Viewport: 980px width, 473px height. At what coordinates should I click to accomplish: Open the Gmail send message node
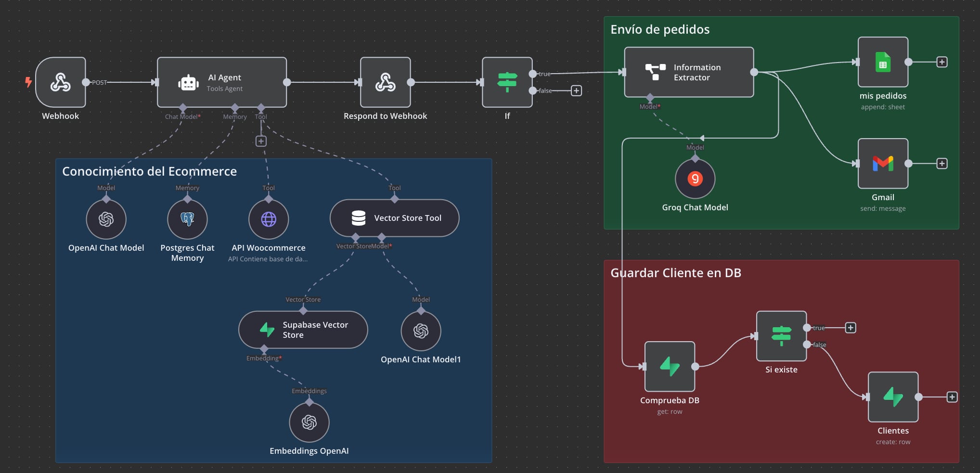click(x=883, y=164)
